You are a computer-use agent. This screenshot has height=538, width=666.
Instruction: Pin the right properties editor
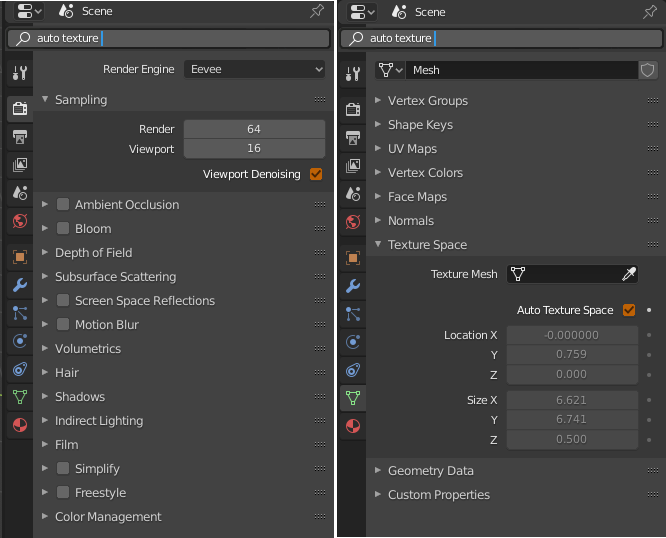coord(650,12)
